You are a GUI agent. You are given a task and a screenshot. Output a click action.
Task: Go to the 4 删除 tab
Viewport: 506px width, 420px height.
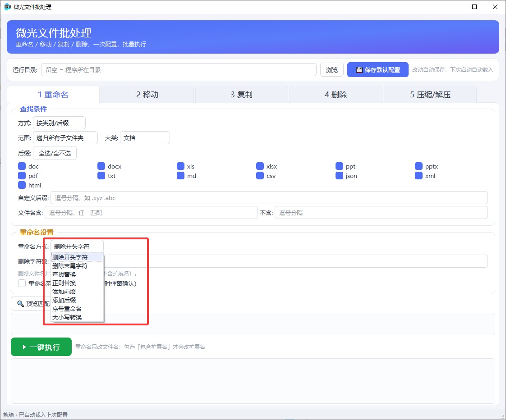click(336, 95)
